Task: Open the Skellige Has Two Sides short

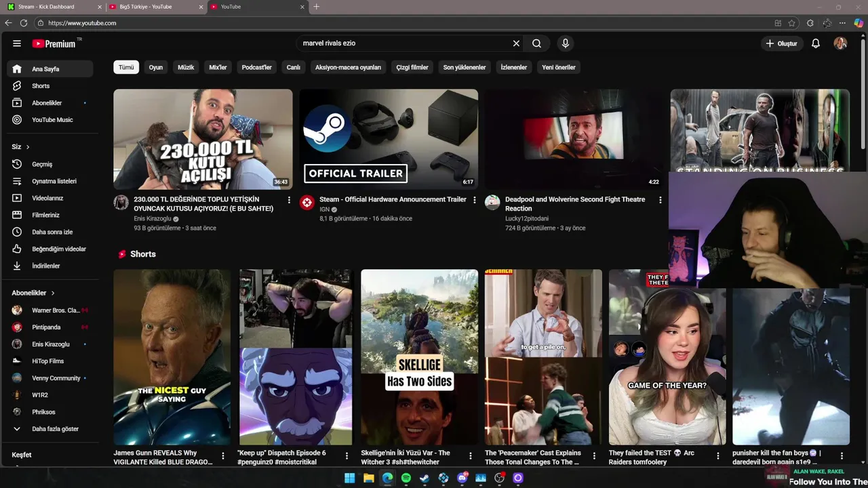Action: [419, 357]
